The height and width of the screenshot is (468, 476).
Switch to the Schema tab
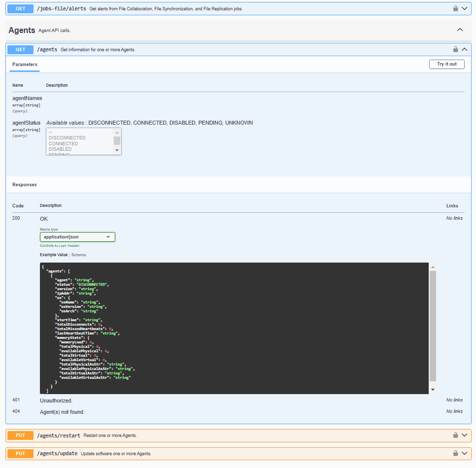point(78,255)
